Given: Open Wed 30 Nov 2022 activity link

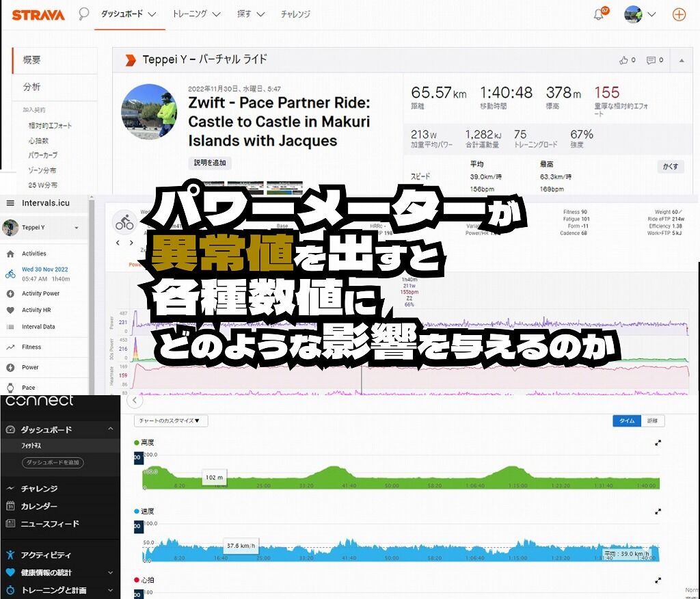Looking at the screenshot, I should (45, 269).
